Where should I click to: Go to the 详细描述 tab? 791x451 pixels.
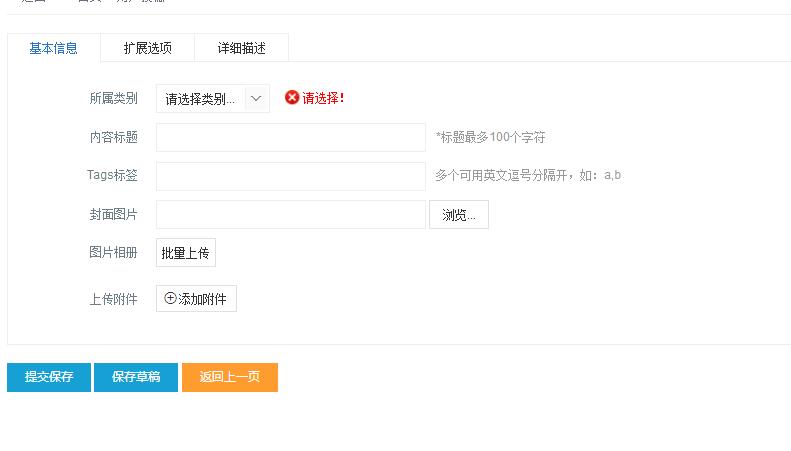242,48
